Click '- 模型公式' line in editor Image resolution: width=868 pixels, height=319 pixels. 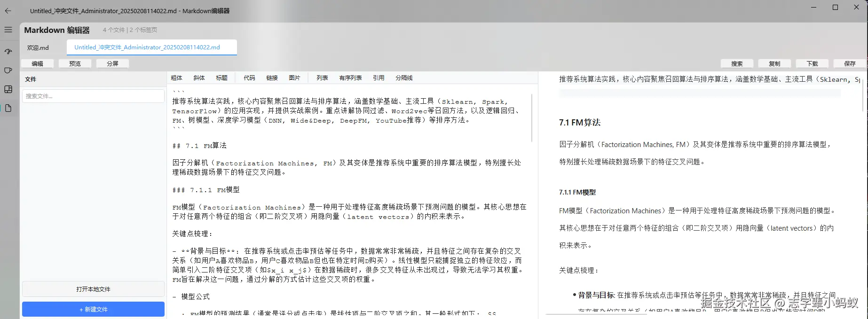coord(191,296)
